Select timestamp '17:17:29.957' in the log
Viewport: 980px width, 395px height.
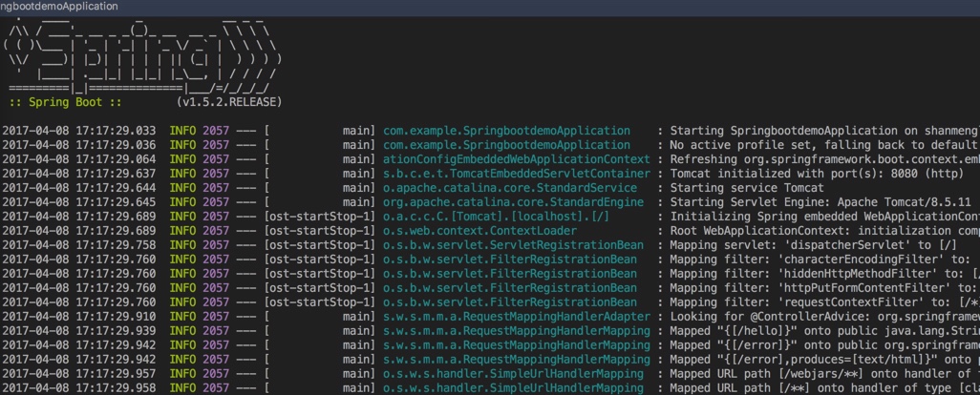(x=116, y=374)
